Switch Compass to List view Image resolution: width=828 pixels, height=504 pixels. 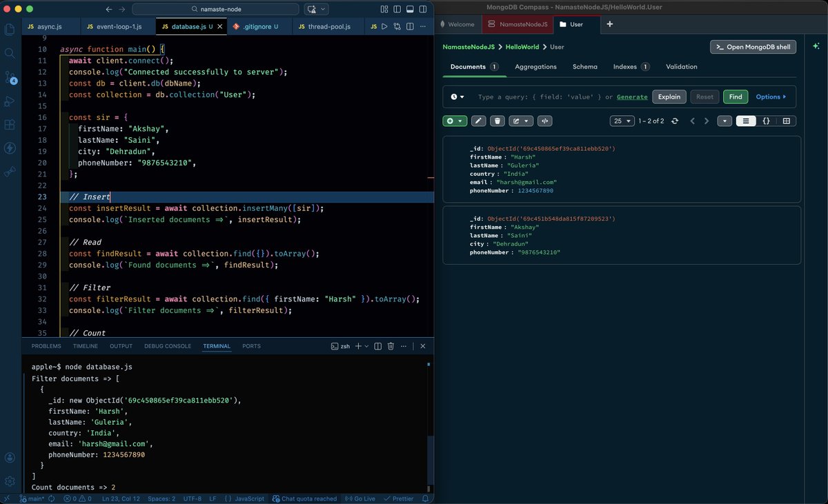746,121
